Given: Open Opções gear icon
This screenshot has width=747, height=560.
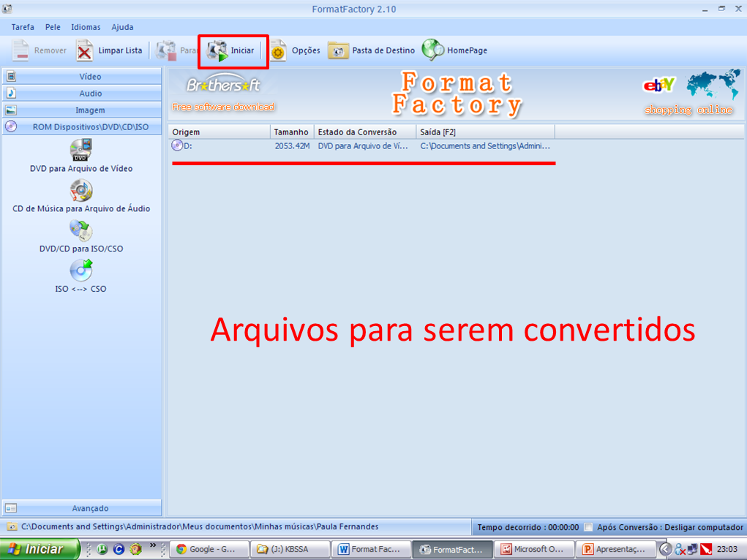Looking at the screenshot, I should click(278, 51).
